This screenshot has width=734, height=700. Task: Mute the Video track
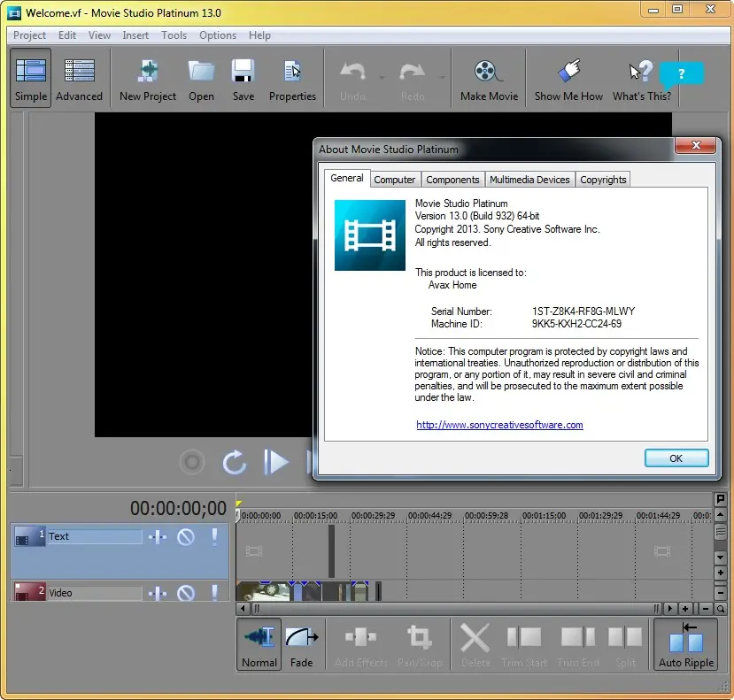(x=186, y=594)
